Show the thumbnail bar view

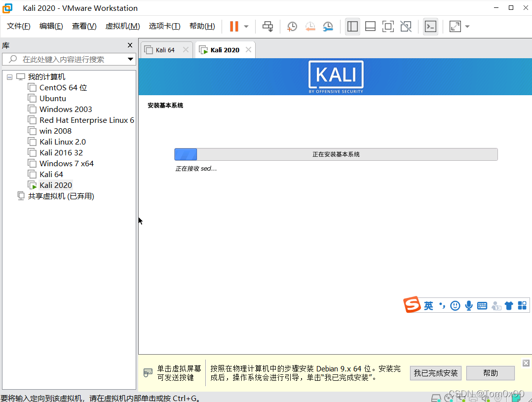(x=370, y=27)
